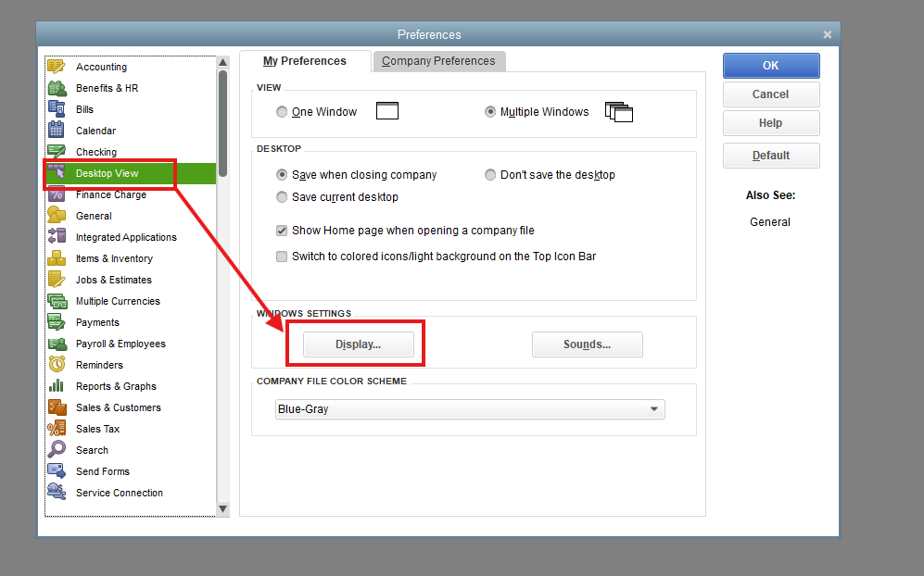This screenshot has width=924, height=576.
Task: Select Don't save the desktop option
Action: [490, 175]
